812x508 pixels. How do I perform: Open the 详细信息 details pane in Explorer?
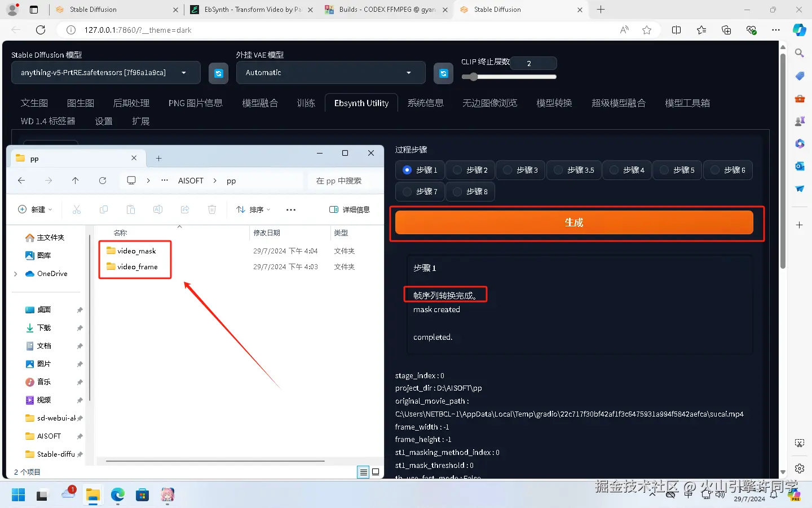tap(350, 209)
